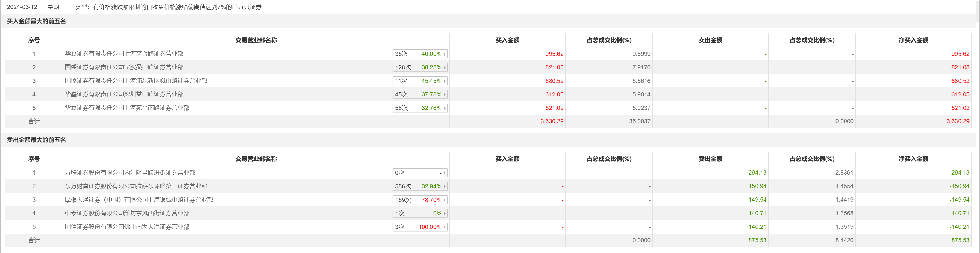
Task: Click arrow beside 45次 37.78%
Action: pos(445,94)
